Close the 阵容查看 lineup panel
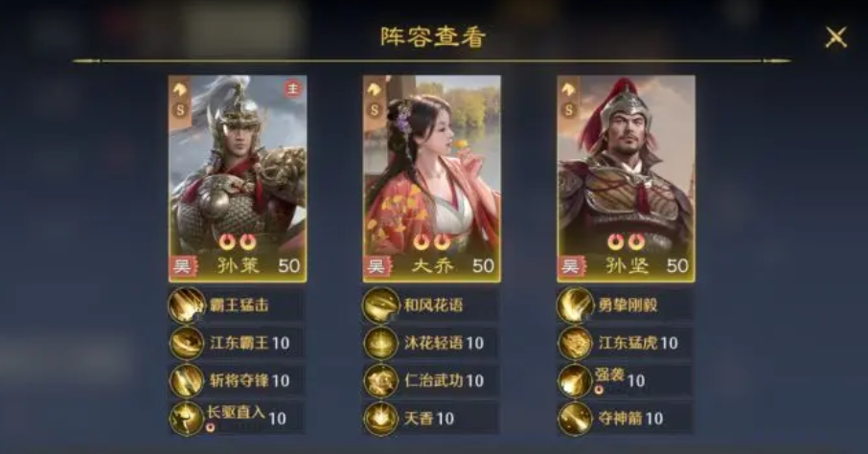The width and height of the screenshot is (868, 454). pyautogui.click(x=835, y=37)
